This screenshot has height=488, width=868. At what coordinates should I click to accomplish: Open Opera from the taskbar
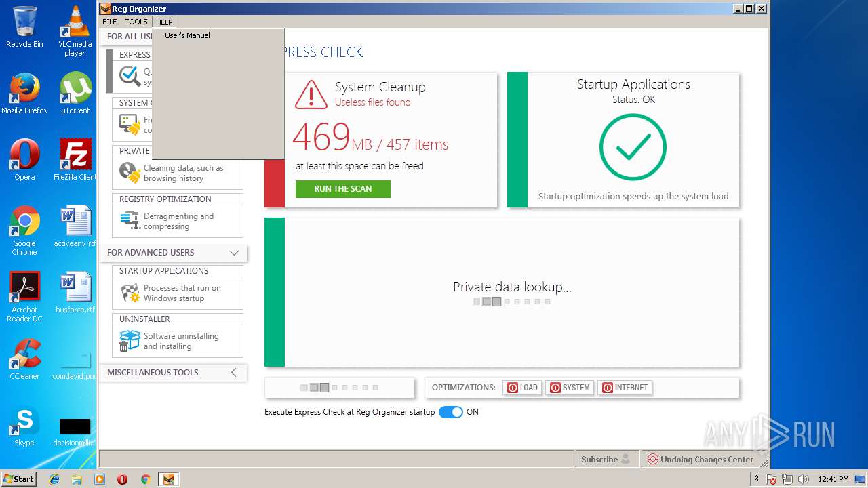pyautogui.click(x=123, y=479)
